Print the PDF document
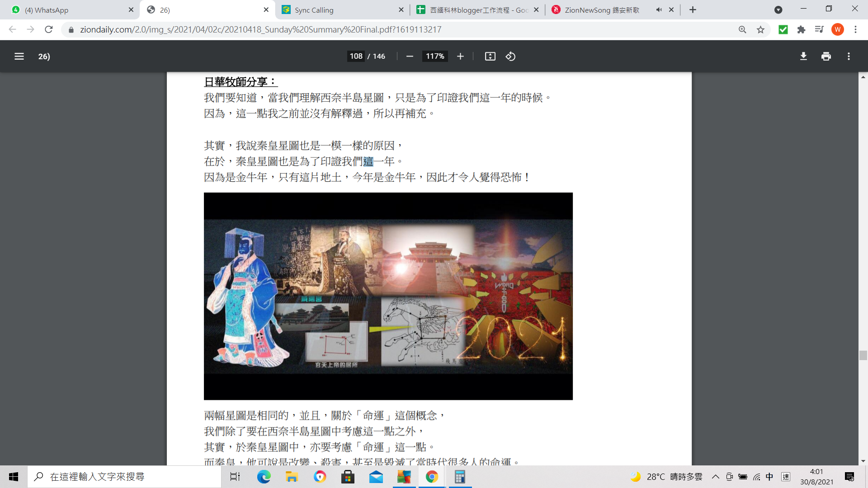 tap(826, 56)
